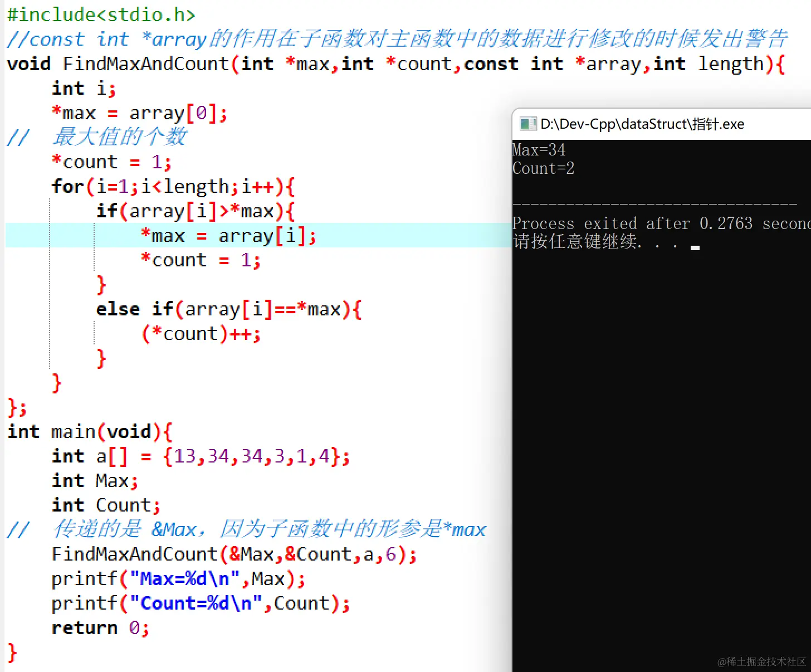Click the 'int main(void){' line
811x672 pixels.
point(90,432)
